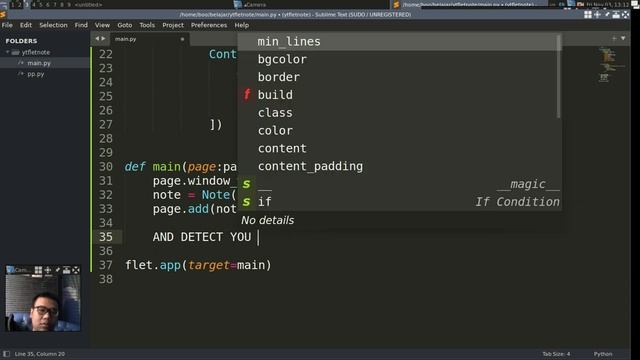The height and width of the screenshot is (360, 640).
Task: Open the tab list dropdown arrow at right
Action: (x=623, y=38)
